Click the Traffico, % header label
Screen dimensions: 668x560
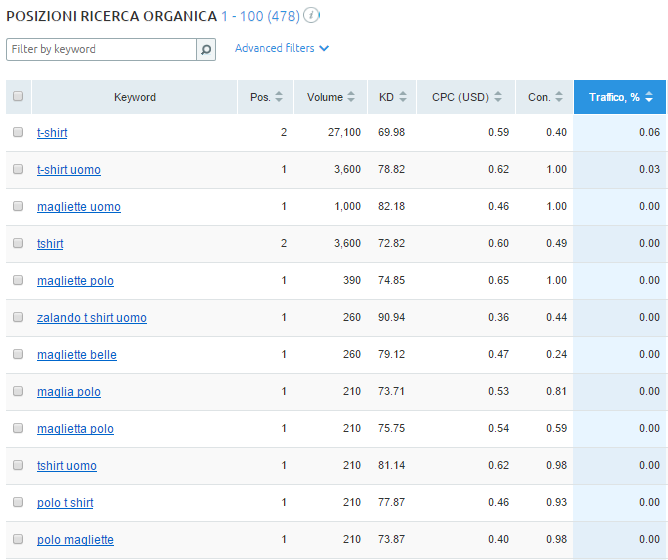coord(614,97)
